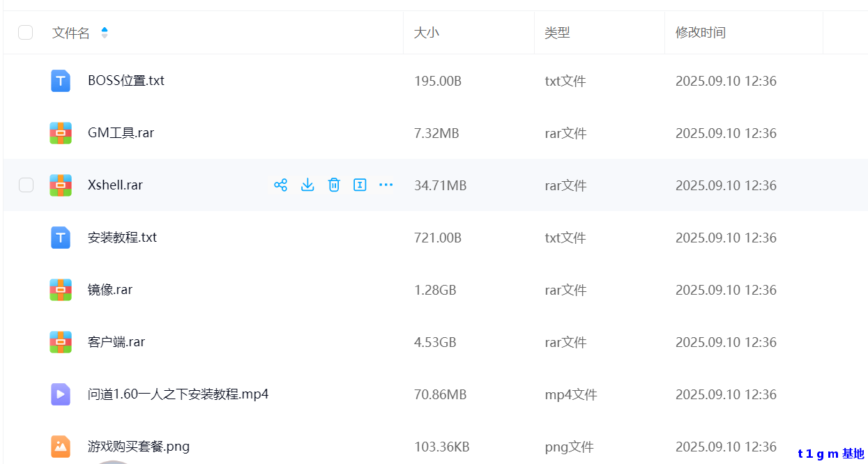Screen dimensions: 868x464
Task: Open file BOSS位置.txt
Action: pyautogui.click(x=126, y=80)
